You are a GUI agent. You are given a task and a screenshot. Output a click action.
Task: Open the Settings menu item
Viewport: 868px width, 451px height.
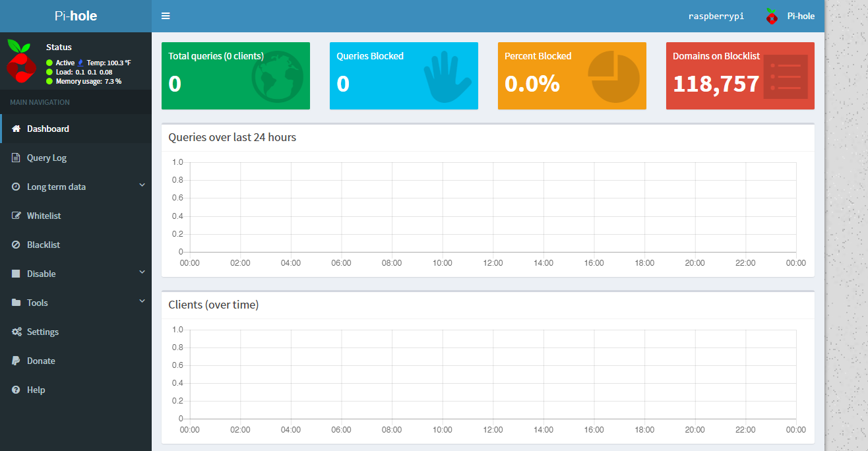click(x=43, y=332)
